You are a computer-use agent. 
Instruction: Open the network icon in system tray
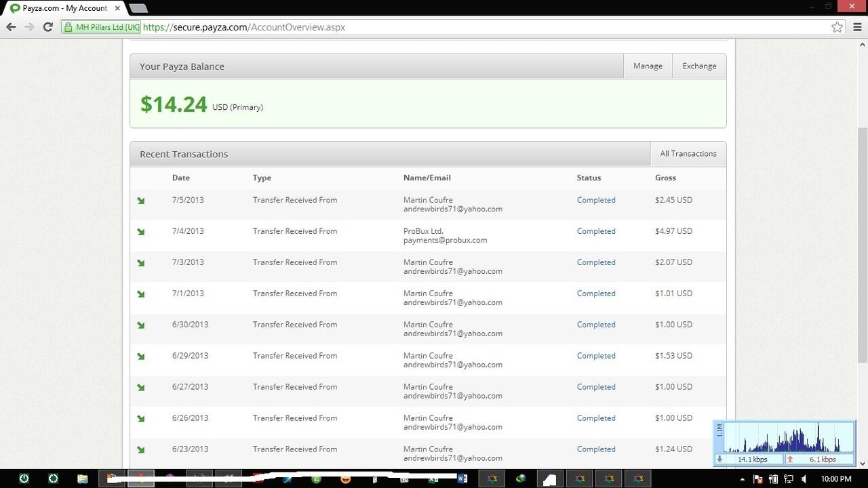pyautogui.click(x=788, y=479)
